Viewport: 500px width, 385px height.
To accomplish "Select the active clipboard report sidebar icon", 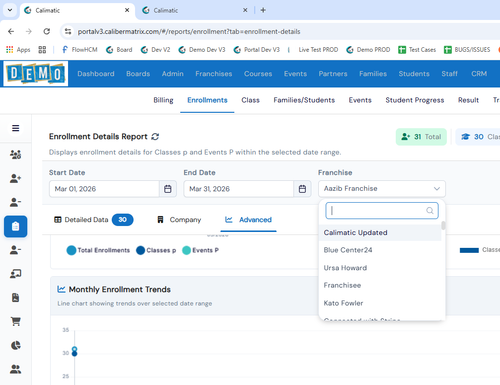I will 15,226.
